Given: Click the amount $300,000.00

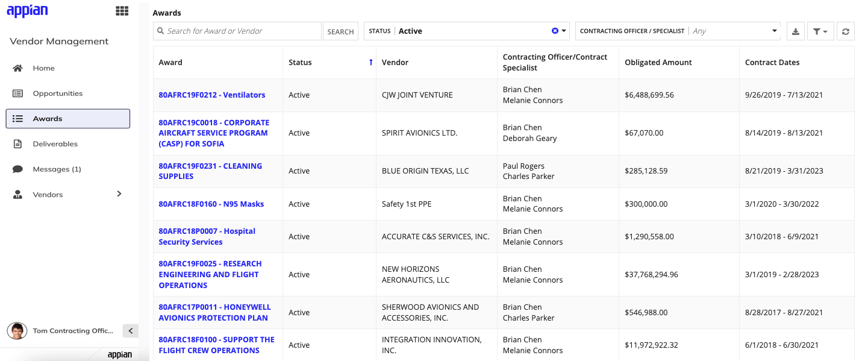Looking at the screenshot, I should tap(646, 204).
